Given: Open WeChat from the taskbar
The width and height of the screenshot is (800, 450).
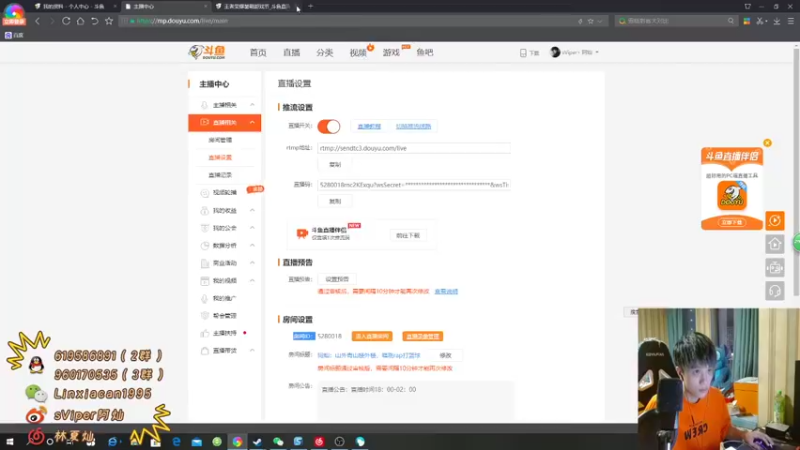Looking at the screenshot, I should coord(278,441).
